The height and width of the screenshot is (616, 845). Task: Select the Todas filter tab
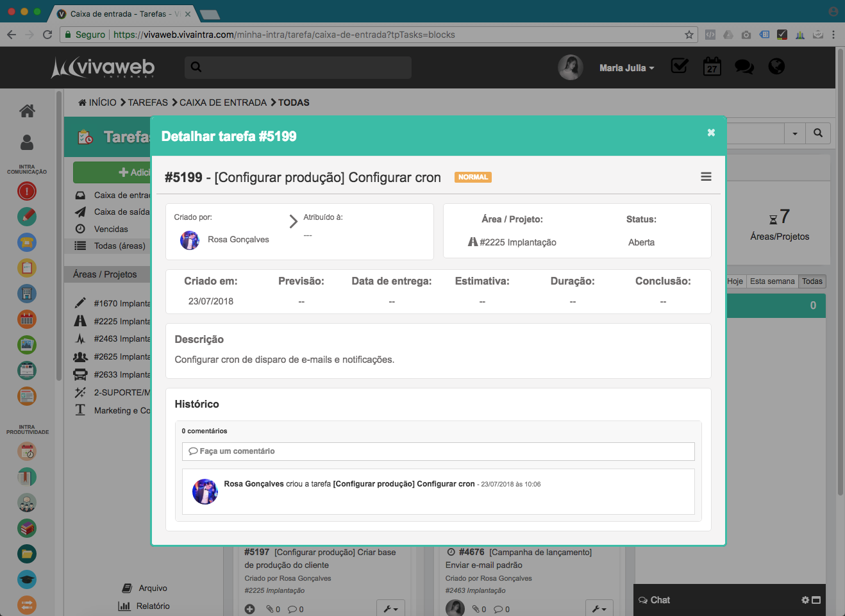pos(812,281)
